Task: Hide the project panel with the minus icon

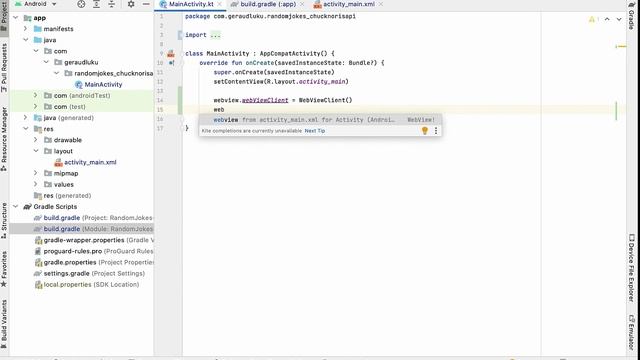Action: 146,4
